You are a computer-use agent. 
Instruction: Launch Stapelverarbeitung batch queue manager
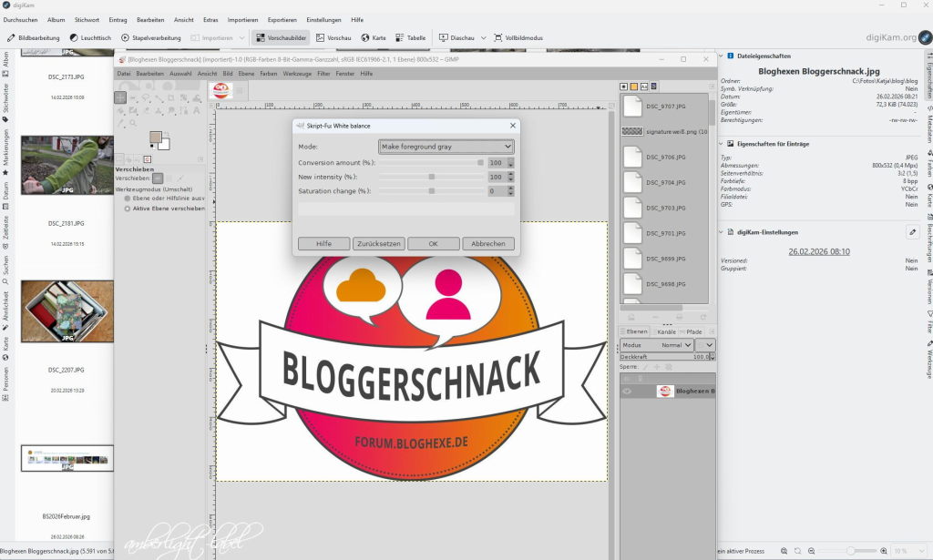click(151, 38)
